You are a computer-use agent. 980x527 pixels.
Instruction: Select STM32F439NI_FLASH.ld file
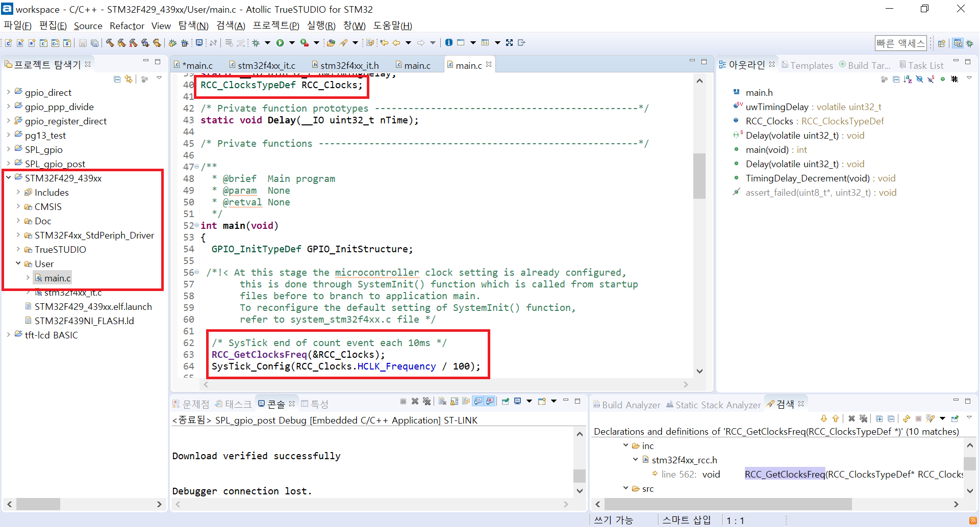pos(80,321)
